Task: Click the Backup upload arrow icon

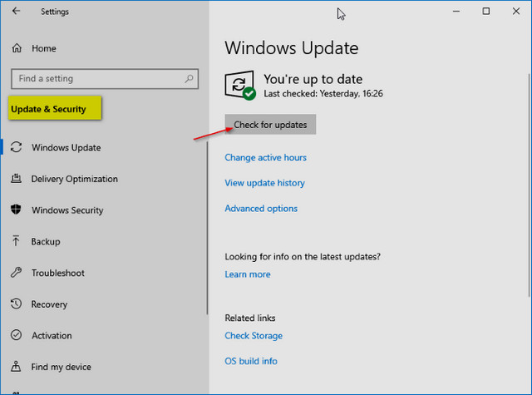Action: click(x=16, y=241)
